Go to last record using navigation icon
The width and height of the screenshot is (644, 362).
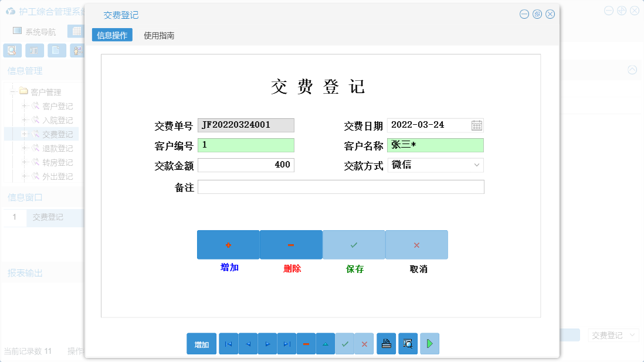pos(287,344)
